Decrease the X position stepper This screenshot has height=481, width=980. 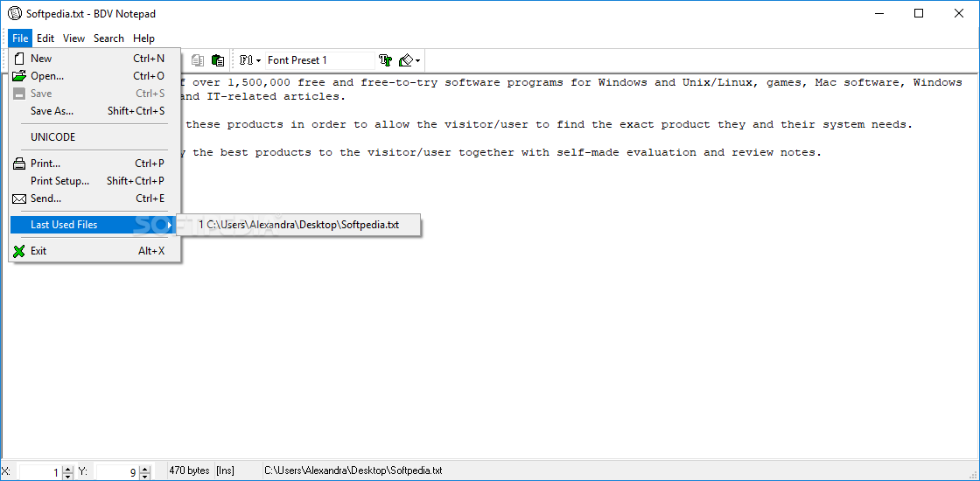point(67,477)
